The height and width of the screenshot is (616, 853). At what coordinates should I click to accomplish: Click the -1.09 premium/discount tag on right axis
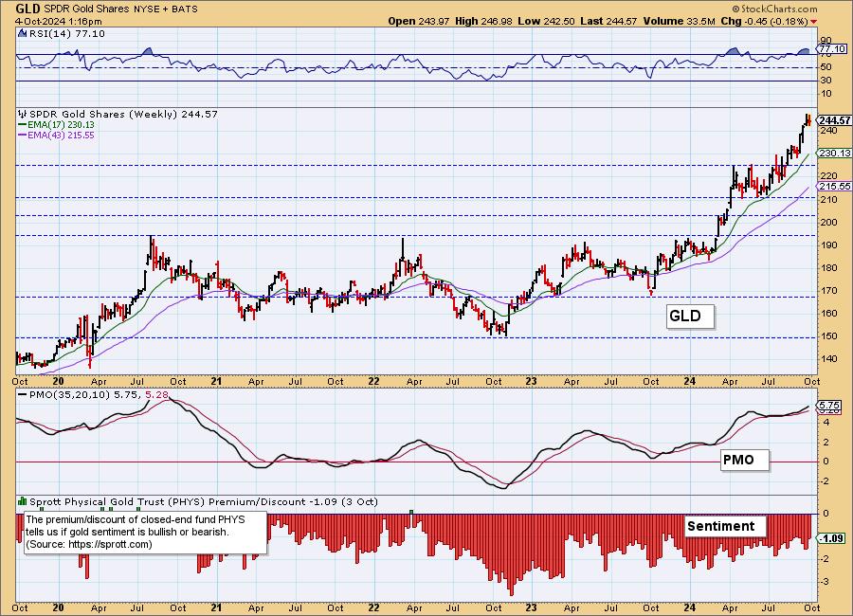click(832, 538)
